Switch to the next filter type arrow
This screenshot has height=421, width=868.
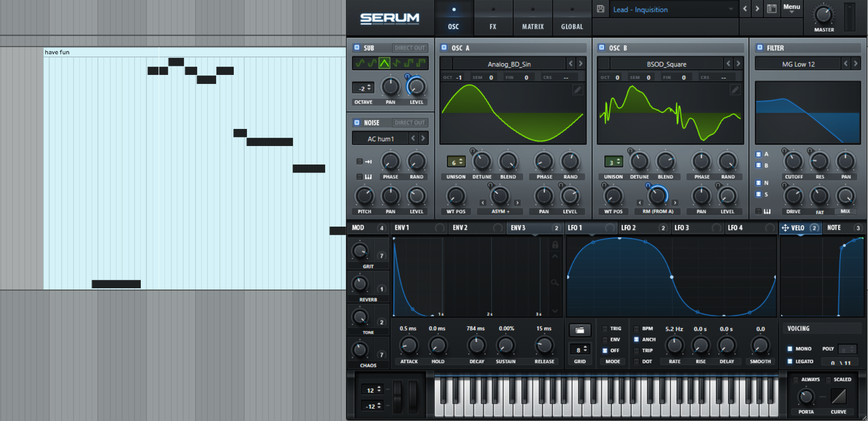click(x=856, y=64)
